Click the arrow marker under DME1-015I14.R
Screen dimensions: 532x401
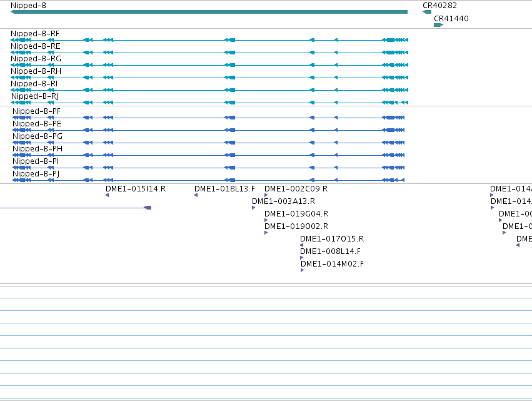pyautogui.click(x=108, y=195)
